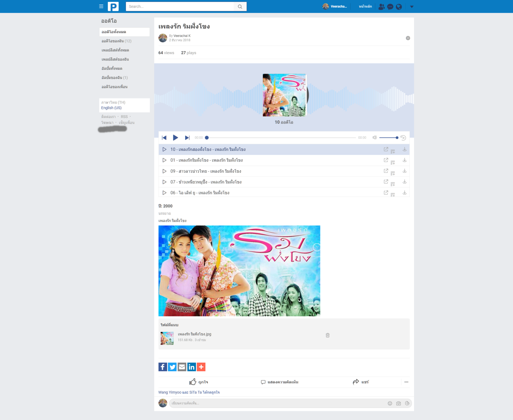Add track 10 to playlist
The image size is (513, 420).
point(393,151)
